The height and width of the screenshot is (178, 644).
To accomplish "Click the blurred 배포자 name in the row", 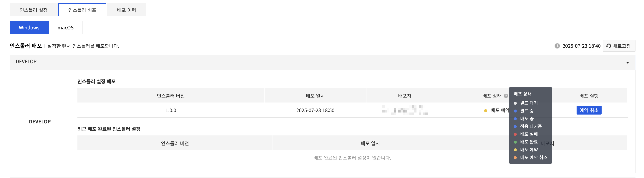I will (404, 110).
